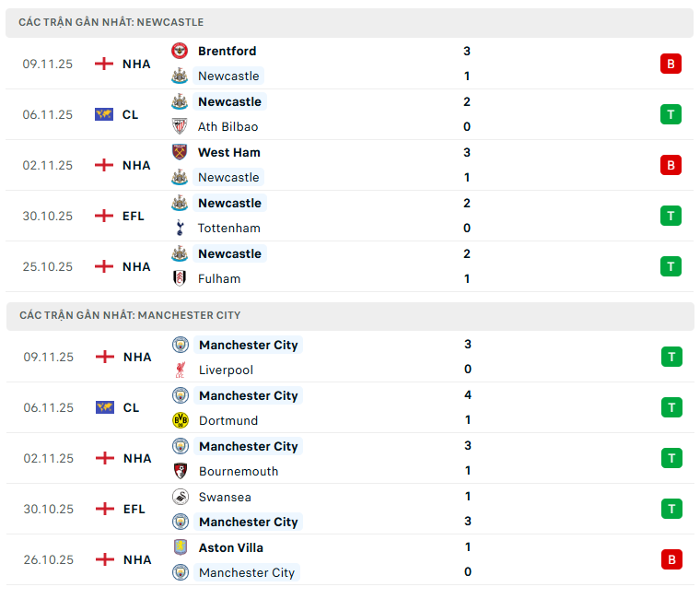700x599 pixels.
Task: Click the West Ham club crest
Action: [x=180, y=152]
